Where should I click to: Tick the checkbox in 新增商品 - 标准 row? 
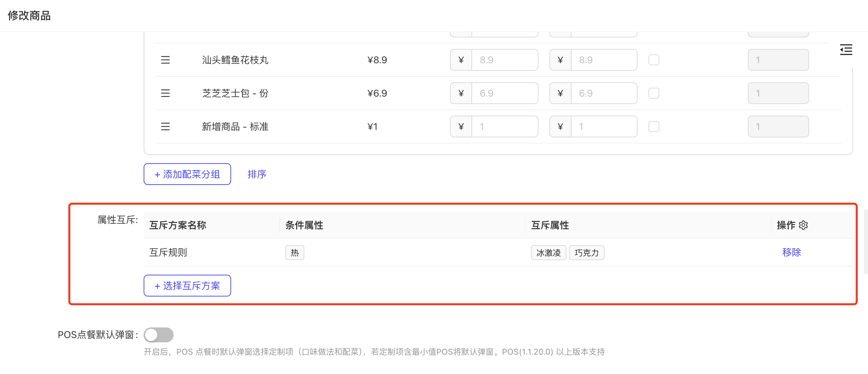point(654,126)
